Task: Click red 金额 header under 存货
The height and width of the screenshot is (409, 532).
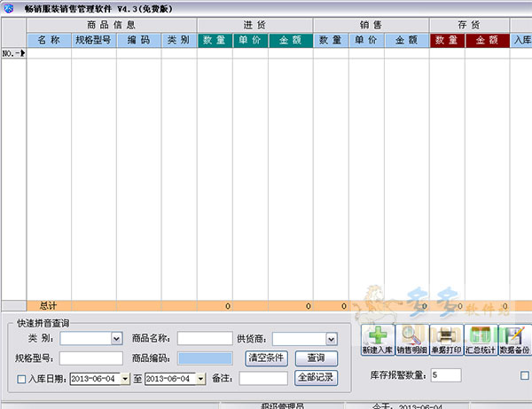Action: pyautogui.click(x=487, y=40)
